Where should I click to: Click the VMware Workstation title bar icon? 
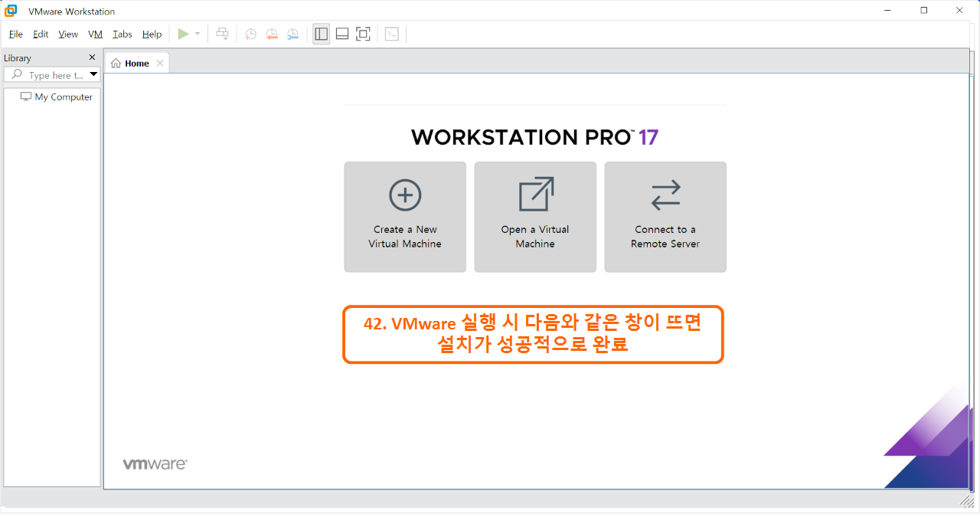click(x=11, y=11)
